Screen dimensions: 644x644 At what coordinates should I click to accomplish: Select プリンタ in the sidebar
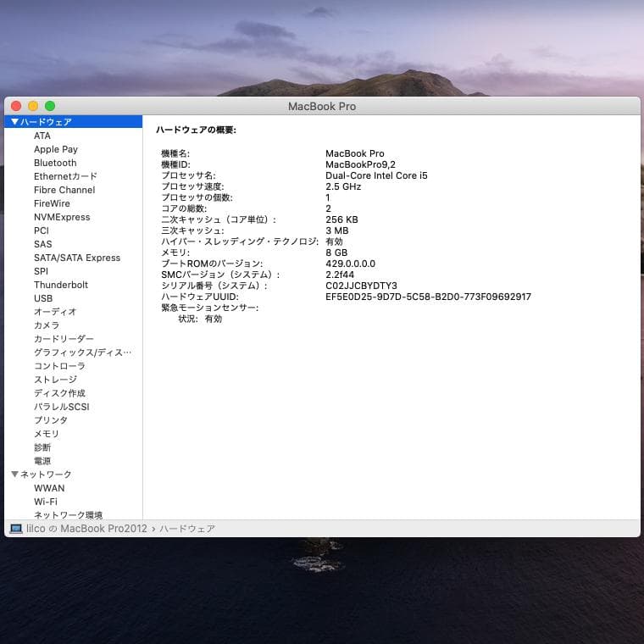pos(51,420)
